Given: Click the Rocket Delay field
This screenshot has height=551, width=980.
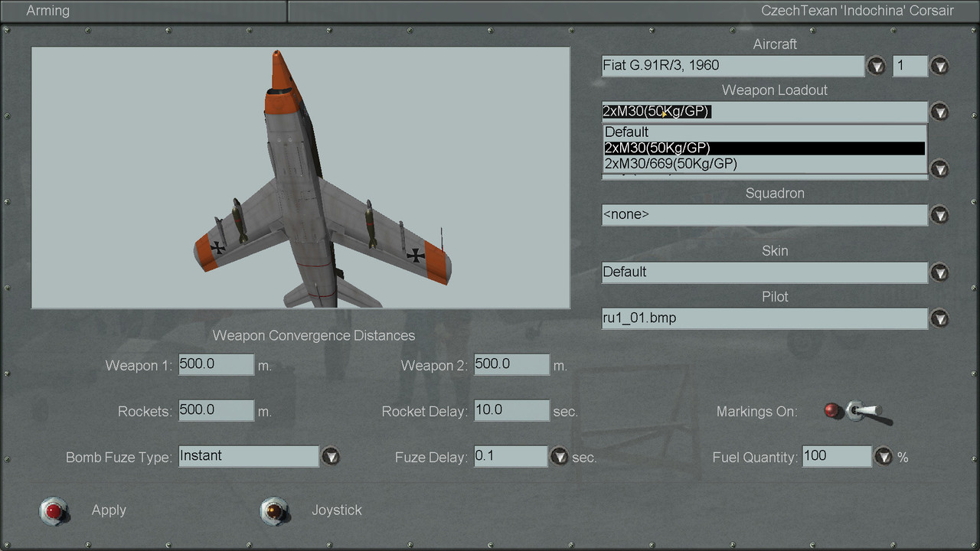Looking at the screenshot, I should coord(511,410).
